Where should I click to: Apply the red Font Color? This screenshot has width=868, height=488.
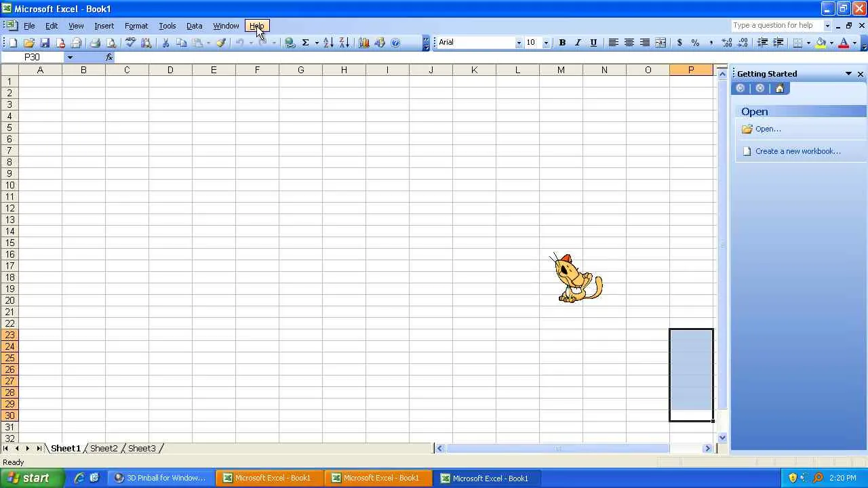[x=844, y=43]
